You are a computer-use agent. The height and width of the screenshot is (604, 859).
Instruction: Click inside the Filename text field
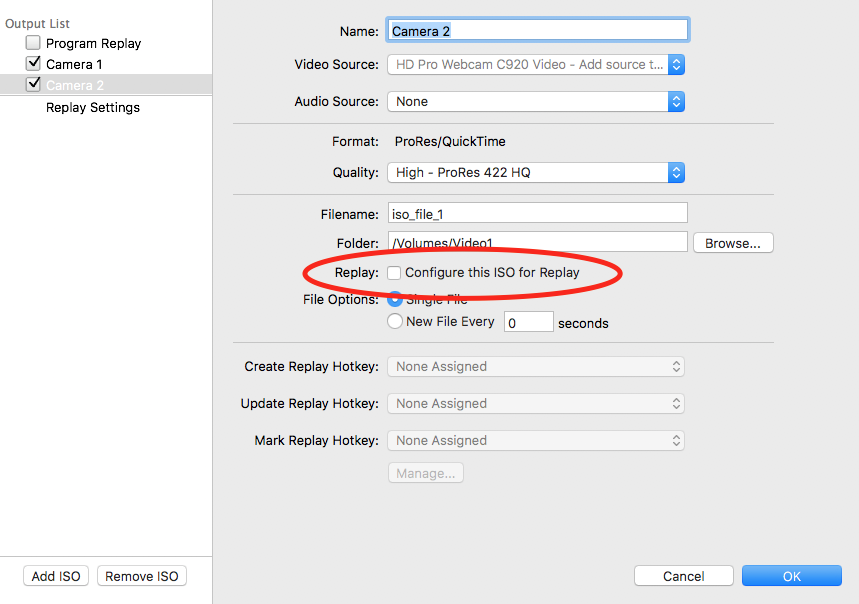537,213
